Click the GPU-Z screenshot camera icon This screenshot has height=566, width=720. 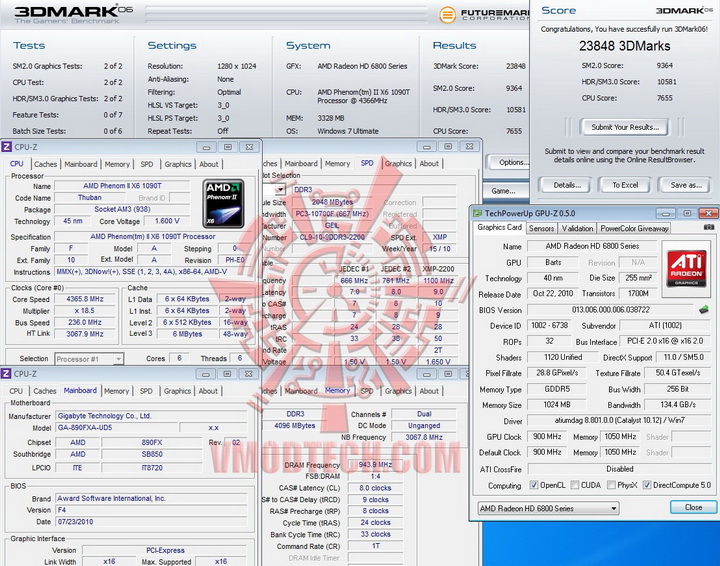[x=709, y=227]
